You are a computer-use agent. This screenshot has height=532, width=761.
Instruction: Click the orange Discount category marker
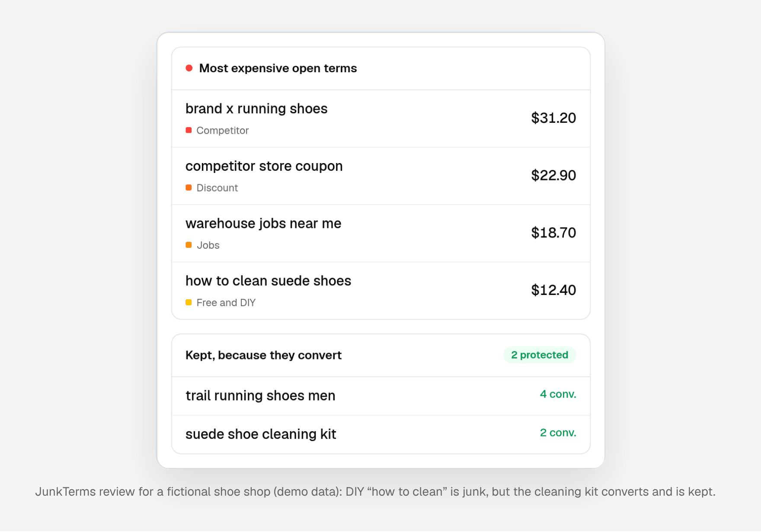(189, 188)
